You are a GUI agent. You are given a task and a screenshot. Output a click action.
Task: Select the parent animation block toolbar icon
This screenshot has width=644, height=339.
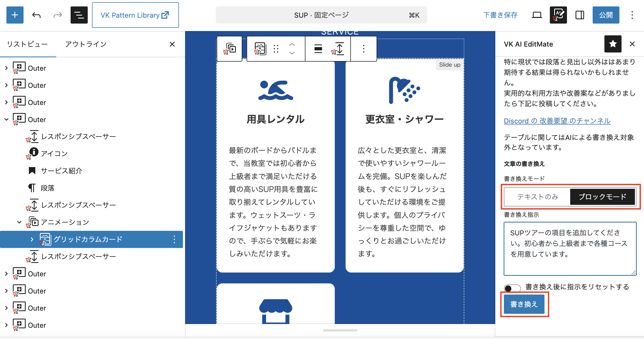(x=230, y=49)
